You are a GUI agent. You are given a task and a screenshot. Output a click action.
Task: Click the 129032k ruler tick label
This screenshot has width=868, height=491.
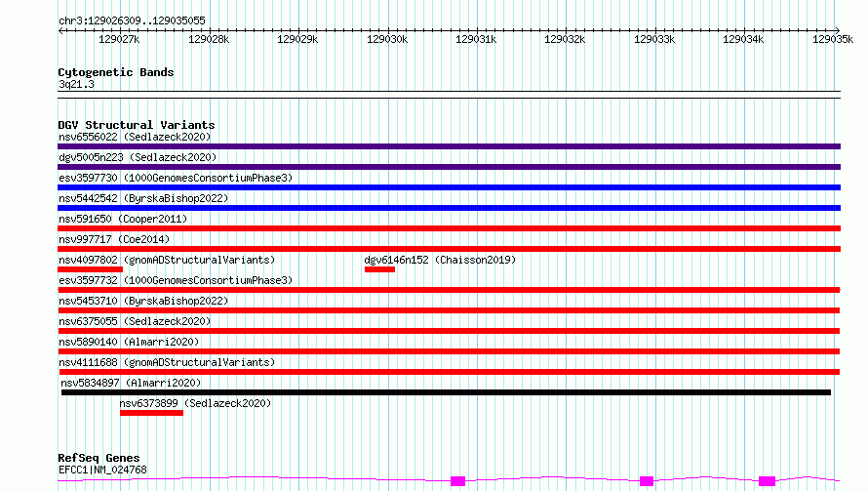[x=565, y=40]
